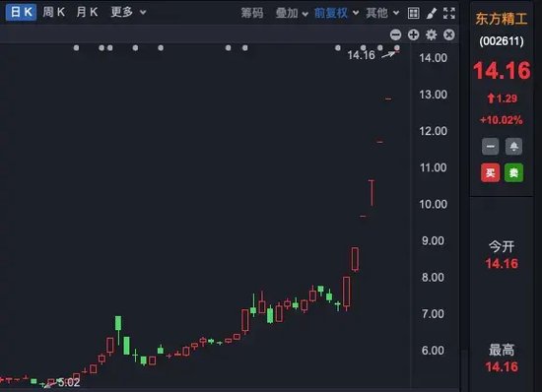This screenshot has width=542, height=392.
Task: Click the red 买 buy button
Action: pyautogui.click(x=490, y=172)
